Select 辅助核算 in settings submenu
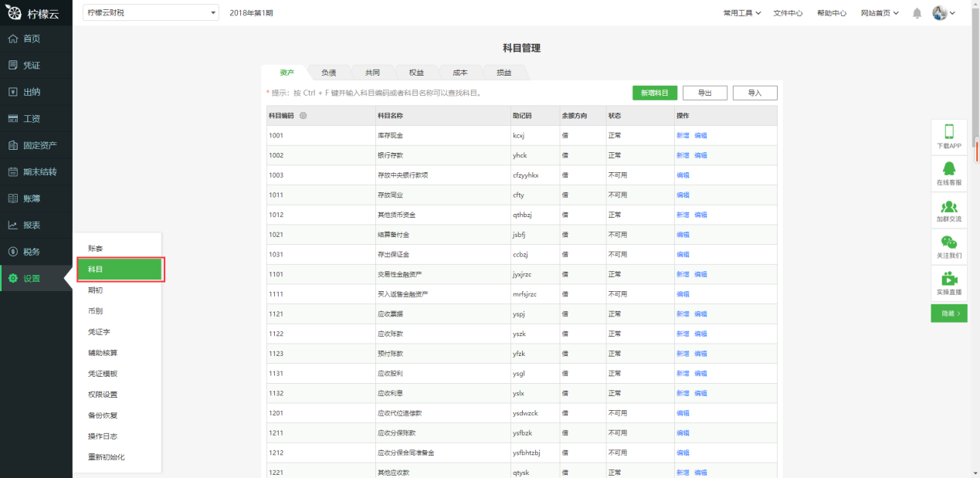Viewport: 980px width, 478px height. pos(103,353)
